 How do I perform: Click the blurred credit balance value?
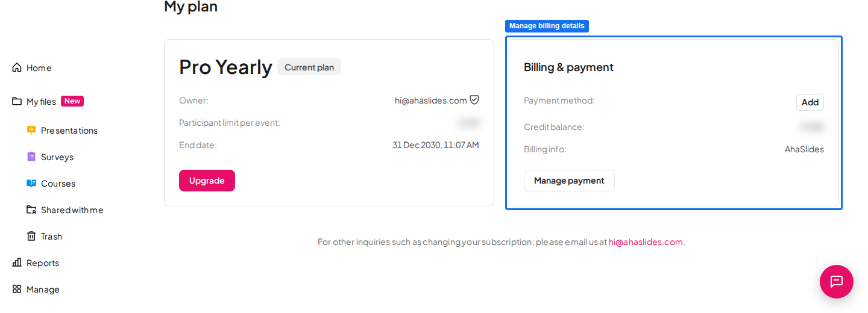pyautogui.click(x=812, y=127)
